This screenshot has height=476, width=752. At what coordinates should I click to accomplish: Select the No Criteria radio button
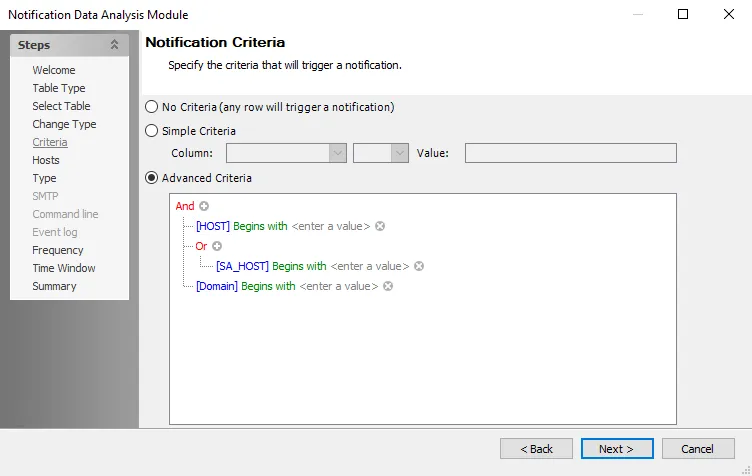point(152,106)
